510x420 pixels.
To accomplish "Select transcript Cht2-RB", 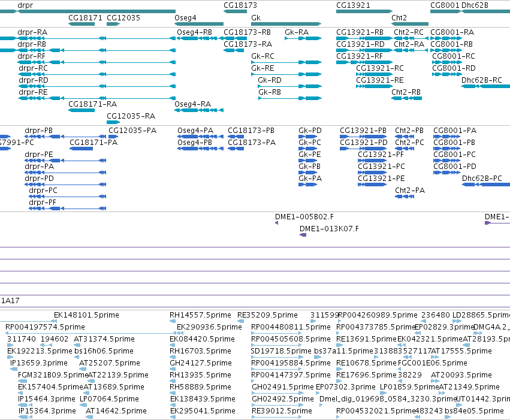I will [x=406, y=98].
